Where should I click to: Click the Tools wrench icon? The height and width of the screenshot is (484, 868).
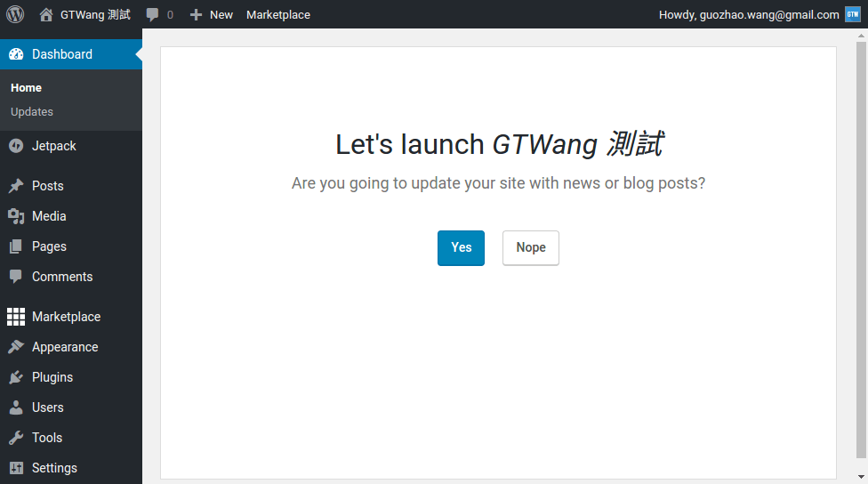pos(16,438)
